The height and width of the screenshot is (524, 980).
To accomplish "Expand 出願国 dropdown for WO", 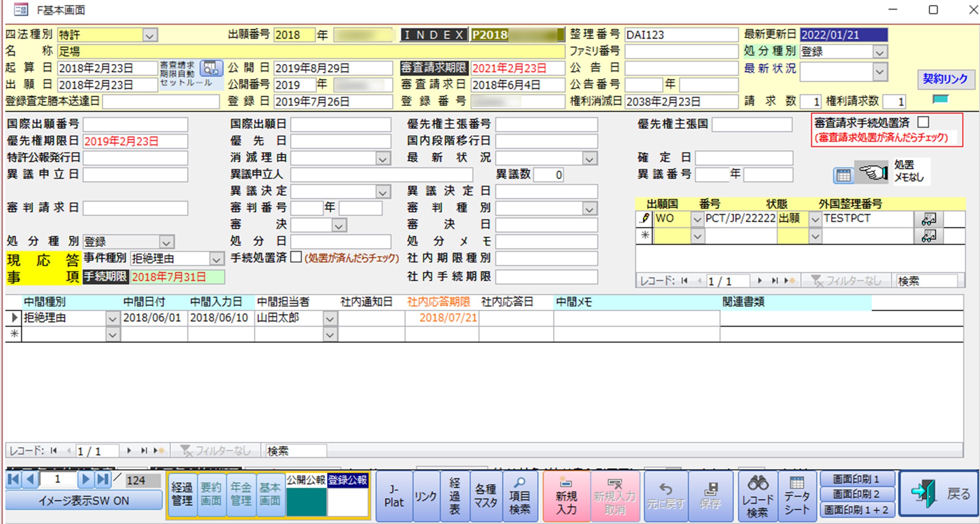I will [x=697, y=219].
